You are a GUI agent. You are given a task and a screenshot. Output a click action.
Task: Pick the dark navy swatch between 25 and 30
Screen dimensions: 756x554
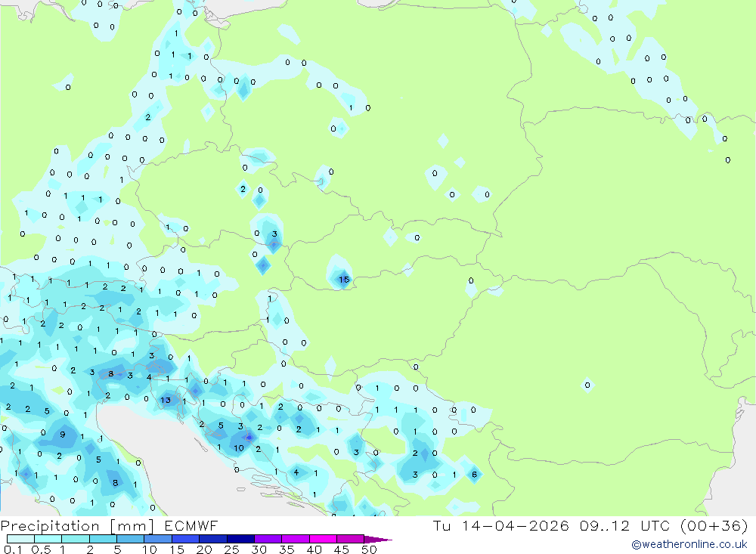tap(240, 539)
